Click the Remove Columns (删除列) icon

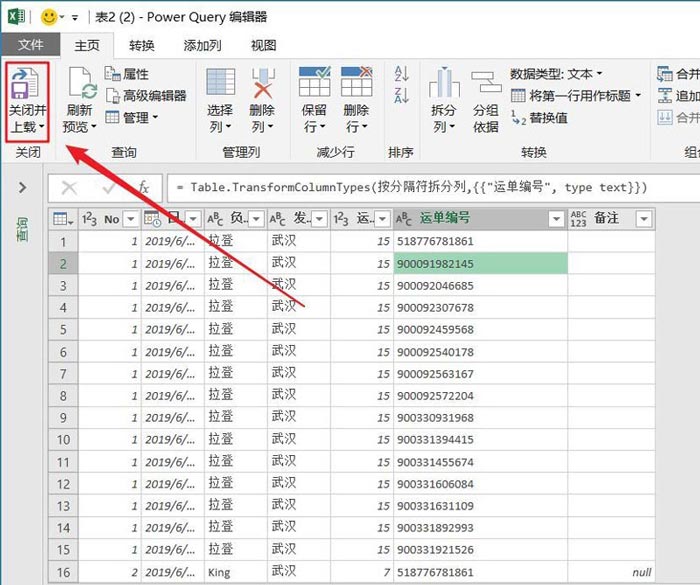coord(262,82)
